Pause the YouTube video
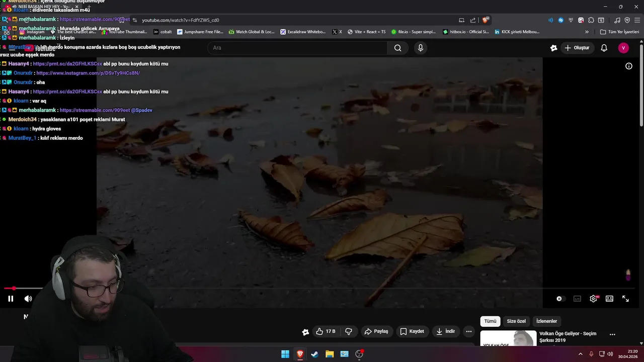Viewport: 644px width, 362px height. [11, 299]
